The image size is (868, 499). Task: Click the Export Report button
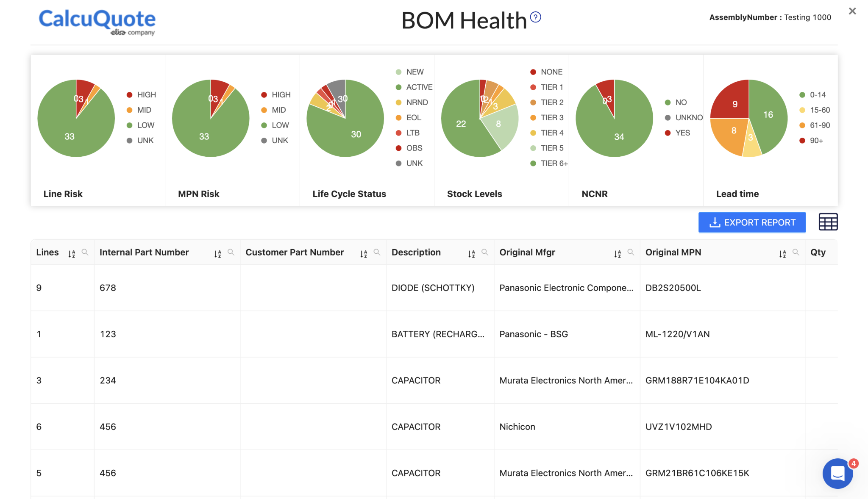751,222
